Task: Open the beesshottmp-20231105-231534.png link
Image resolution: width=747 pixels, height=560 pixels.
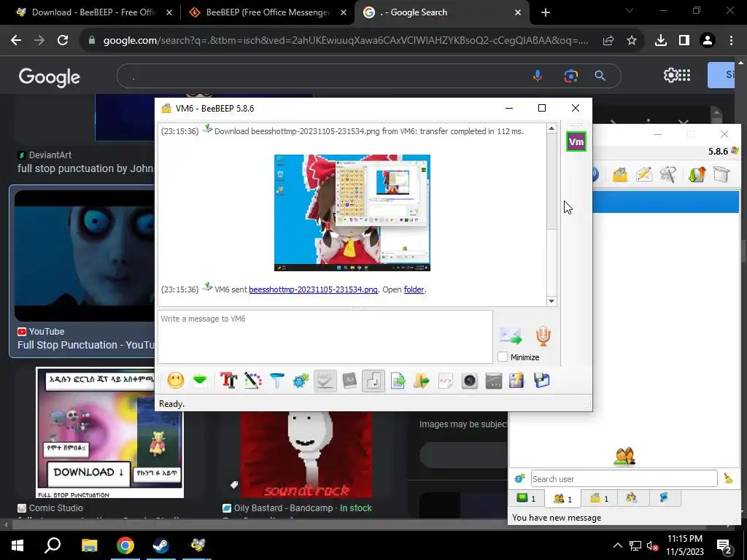Action: click(x=313, y=289)
